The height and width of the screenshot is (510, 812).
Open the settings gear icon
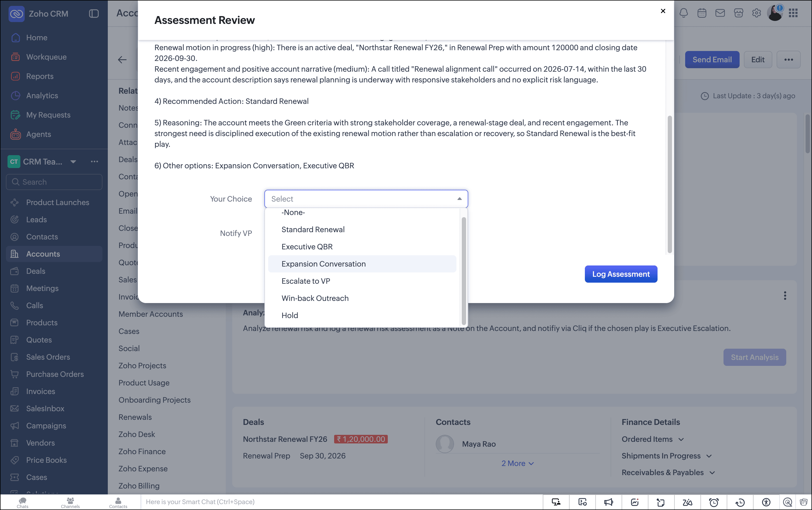(756, 13)
